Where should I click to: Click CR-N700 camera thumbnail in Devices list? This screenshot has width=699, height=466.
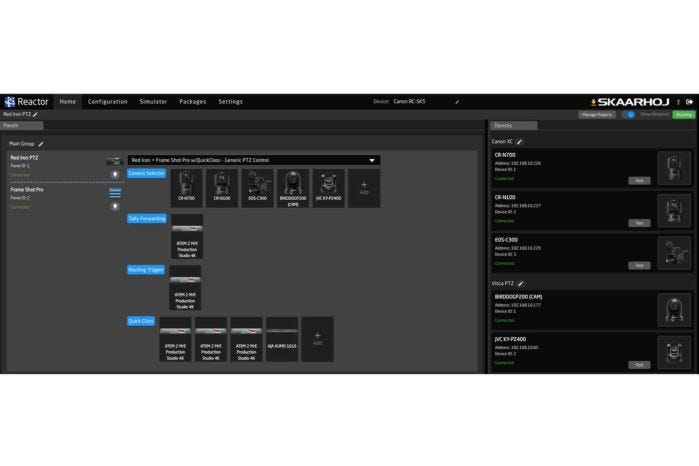(x=674, y=168)
